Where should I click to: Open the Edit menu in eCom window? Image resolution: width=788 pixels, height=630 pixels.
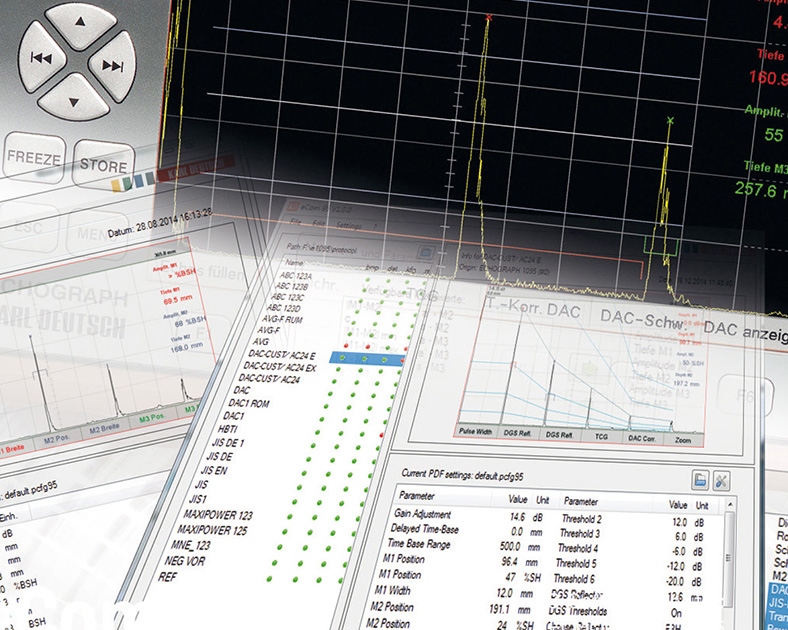319,223
